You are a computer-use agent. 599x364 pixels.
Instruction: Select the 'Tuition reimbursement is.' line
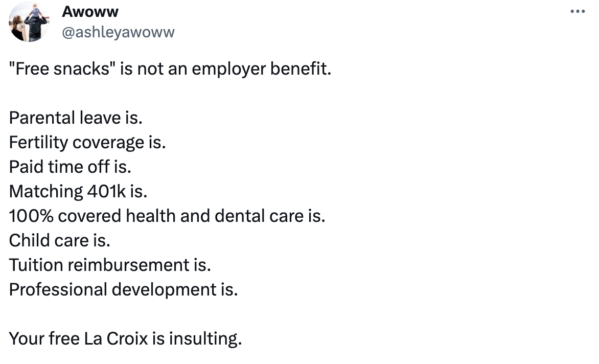pos(110,265)
